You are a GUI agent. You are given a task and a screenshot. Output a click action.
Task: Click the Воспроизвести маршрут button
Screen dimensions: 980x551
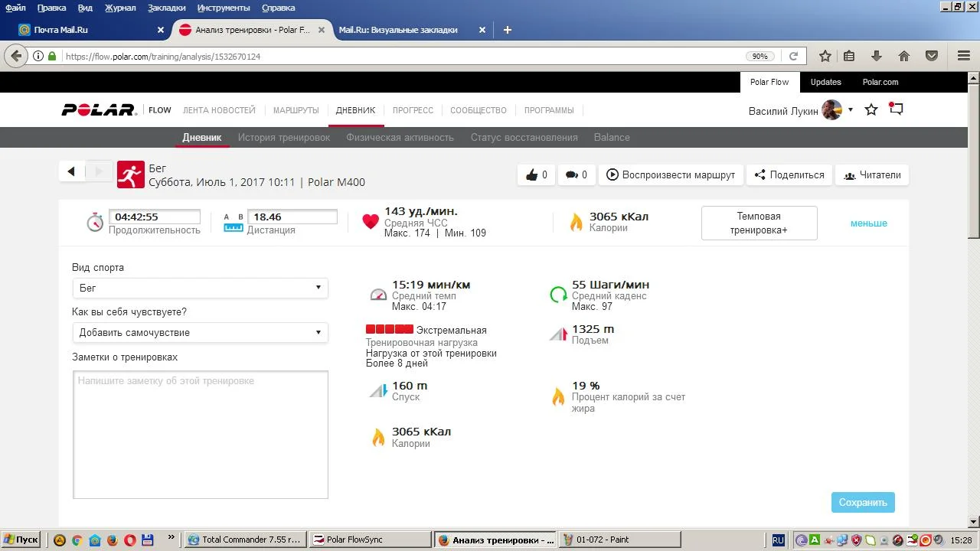(671, 175)
